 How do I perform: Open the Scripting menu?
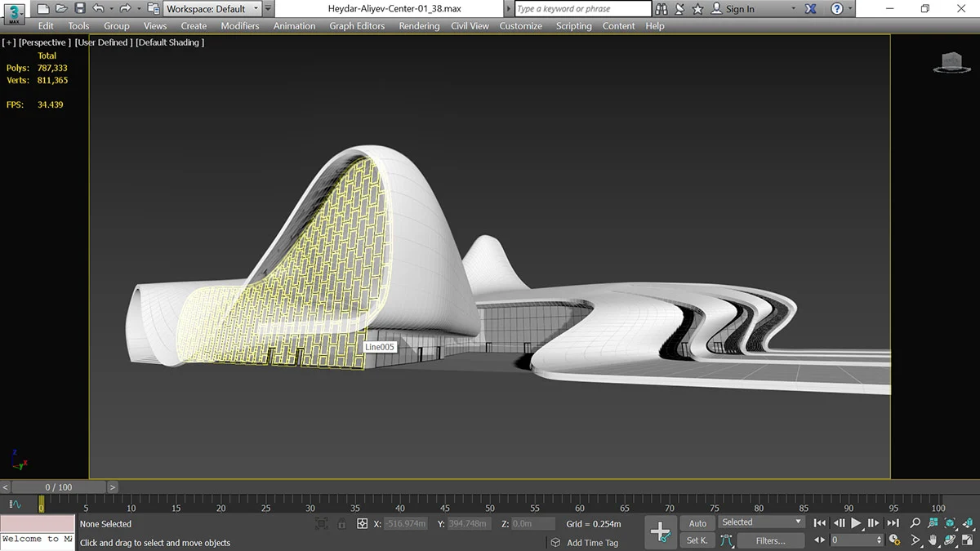click(x=574, y=26)
